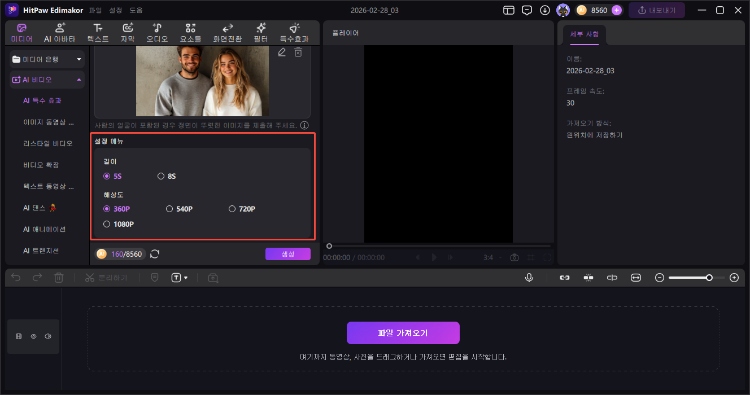Open the 도움 help menu
Viewport: 750px width, 395px height.
pos(136,10)
